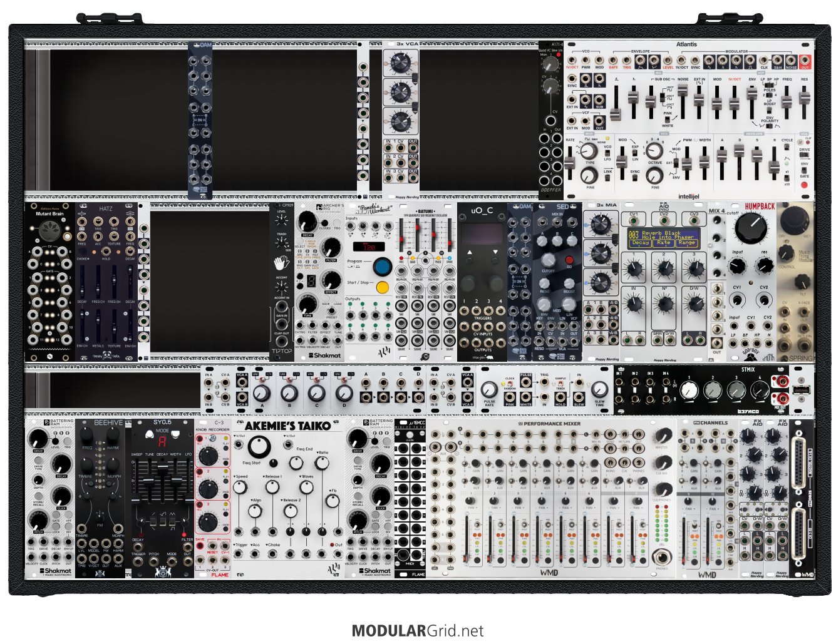The image size is (836, 644).
Task: Toggle the Atlantis VCO/LFO switch
Action: [x=606, y=153]
